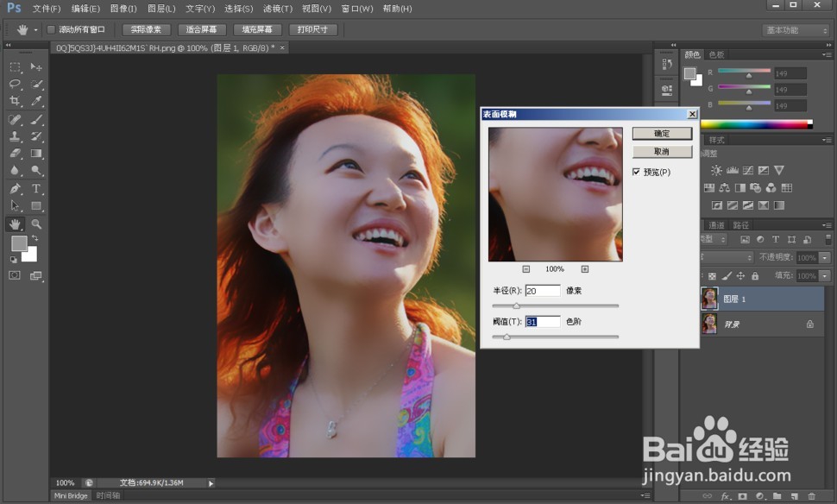Open Layers panel flyout menu
This screenshot has height=504, width=837.
[827, 224]
